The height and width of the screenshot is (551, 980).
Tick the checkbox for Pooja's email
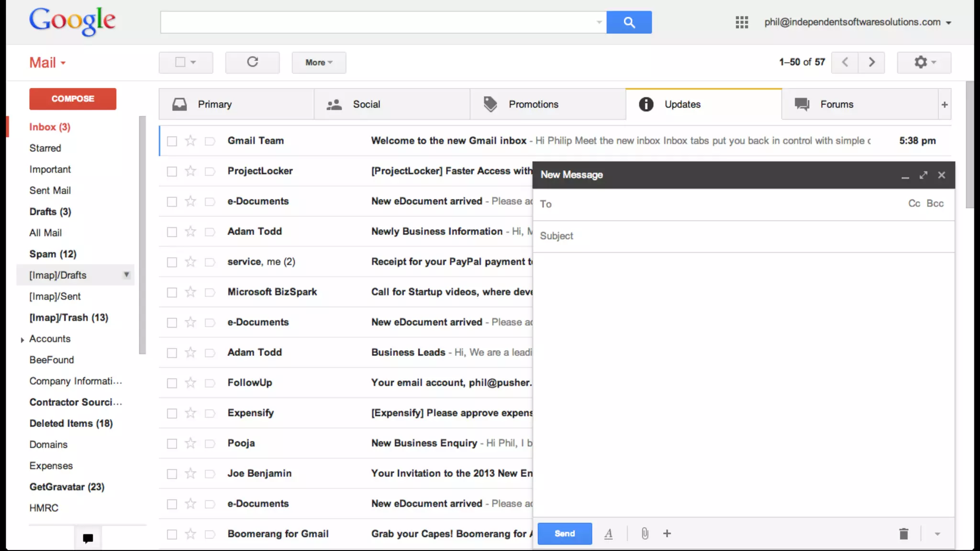tap(172, 443)
